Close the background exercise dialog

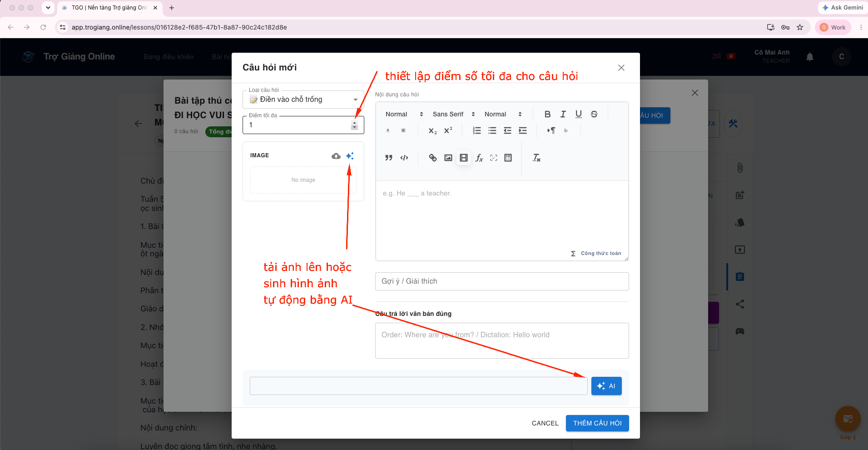[x=695, y=93]
